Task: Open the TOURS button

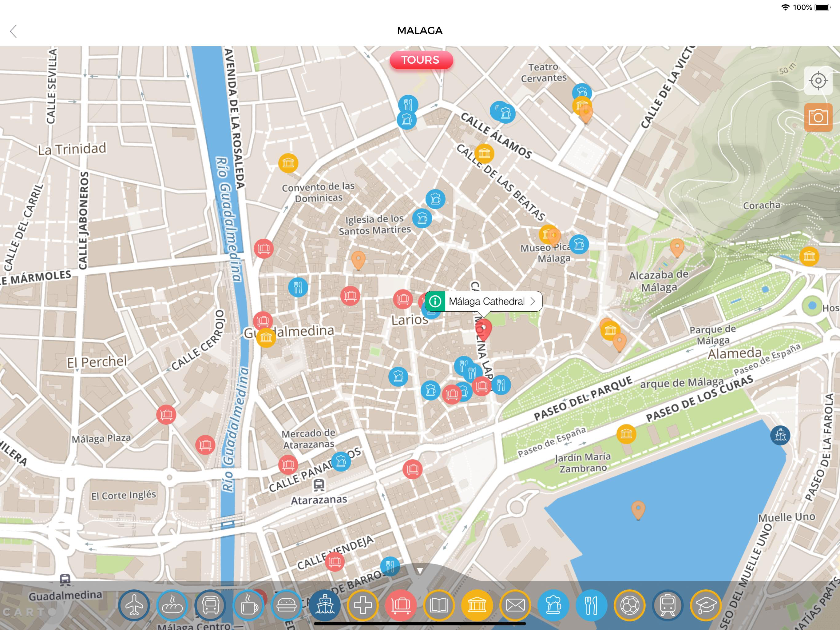Action: click(421, 60)
